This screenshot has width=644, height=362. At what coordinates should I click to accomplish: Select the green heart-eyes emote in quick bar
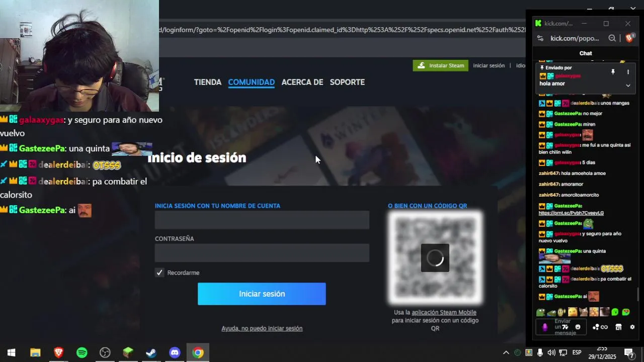[626, 312]
